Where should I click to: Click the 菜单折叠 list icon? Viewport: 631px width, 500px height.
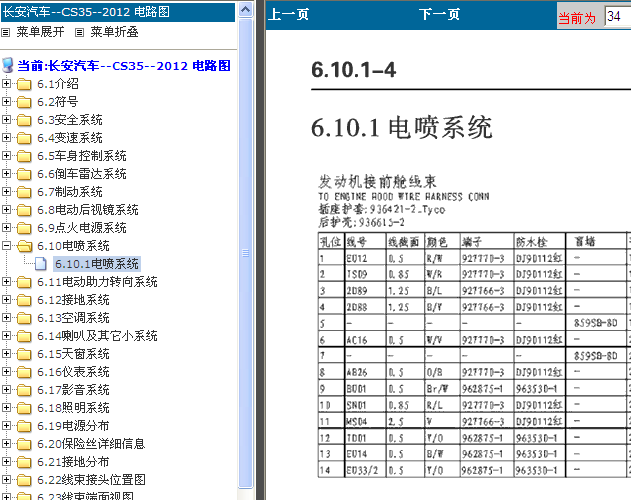click(80, 32)
